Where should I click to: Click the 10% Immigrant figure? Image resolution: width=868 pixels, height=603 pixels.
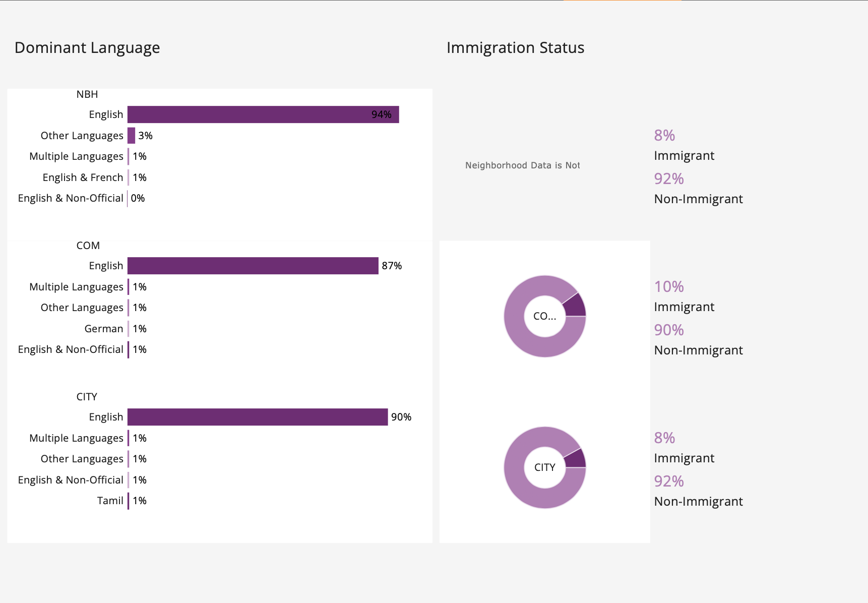tap(669, 287)
